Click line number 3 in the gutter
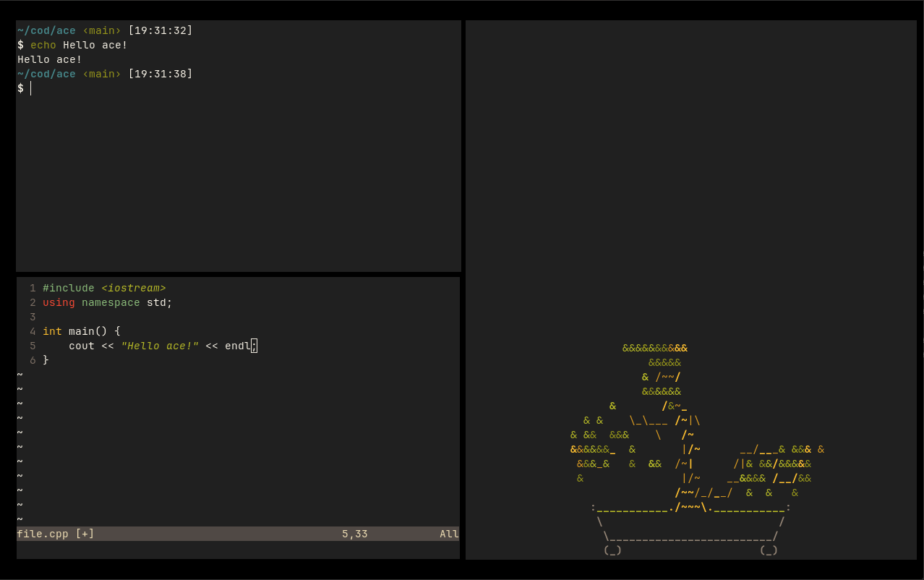924x580 pixels. tap(33, 317)
